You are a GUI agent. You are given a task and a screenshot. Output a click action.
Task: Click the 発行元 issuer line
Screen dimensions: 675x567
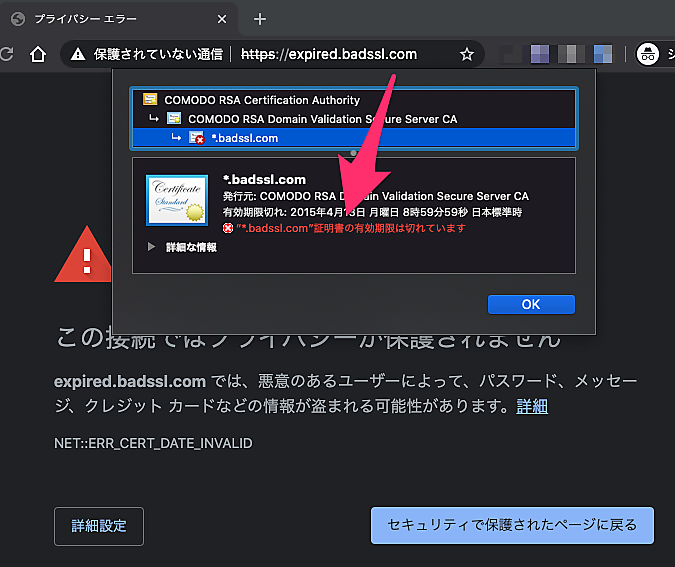375,196
